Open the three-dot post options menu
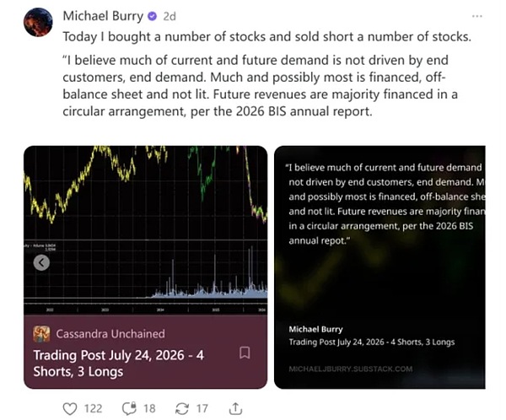This screenshot has width=506, height=420. [x=477, y=16]
